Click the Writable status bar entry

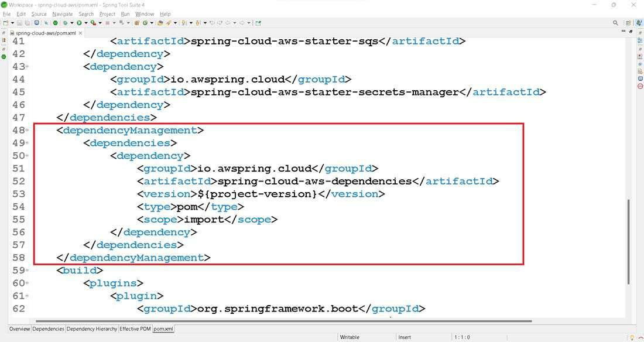pos(350,337)
